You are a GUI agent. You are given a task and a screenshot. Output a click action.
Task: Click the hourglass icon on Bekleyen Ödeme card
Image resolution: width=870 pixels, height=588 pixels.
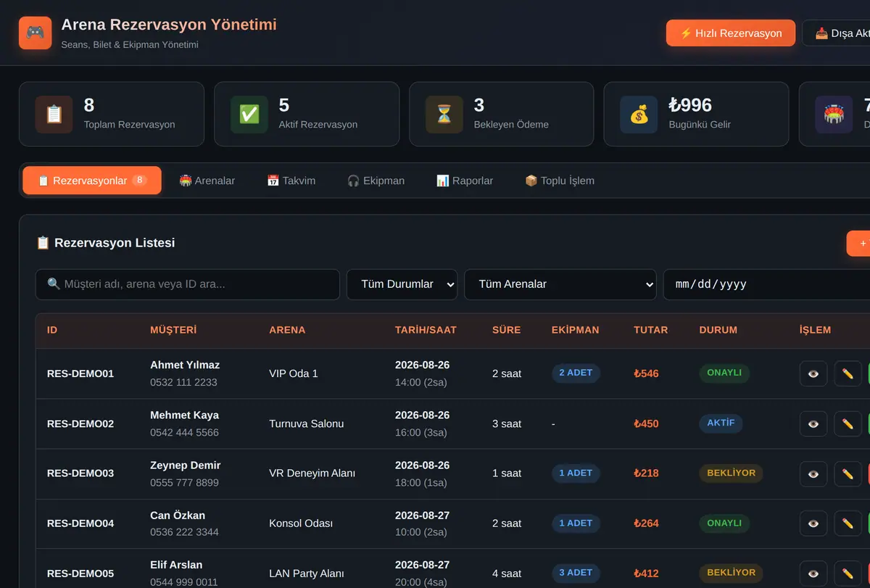(444, 114)
